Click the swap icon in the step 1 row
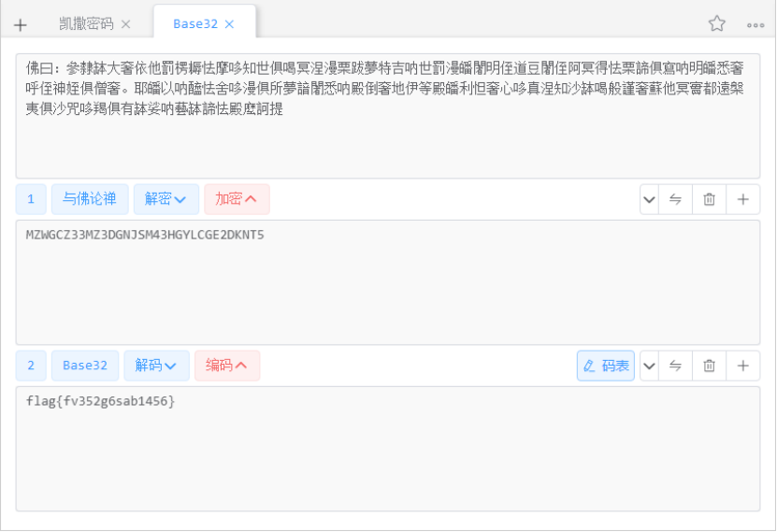777x532 pixels. (x=675, y=199)
